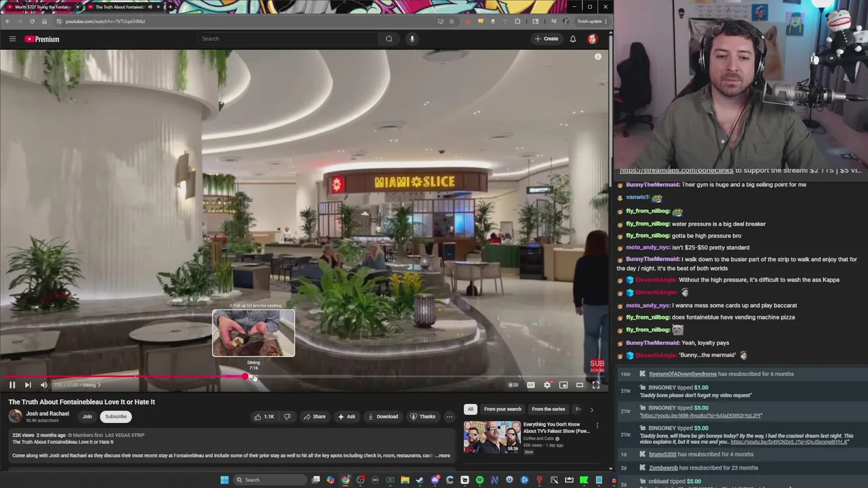The height and width of the screenshot is (488, 868).
Task: Open the notifications bell
Action: [573, 39]
